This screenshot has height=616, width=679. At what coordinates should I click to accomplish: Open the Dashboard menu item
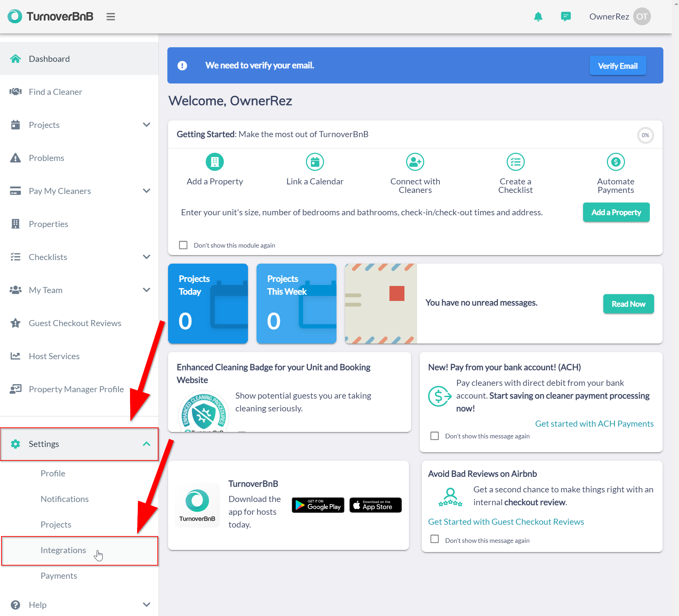[79, 59]
